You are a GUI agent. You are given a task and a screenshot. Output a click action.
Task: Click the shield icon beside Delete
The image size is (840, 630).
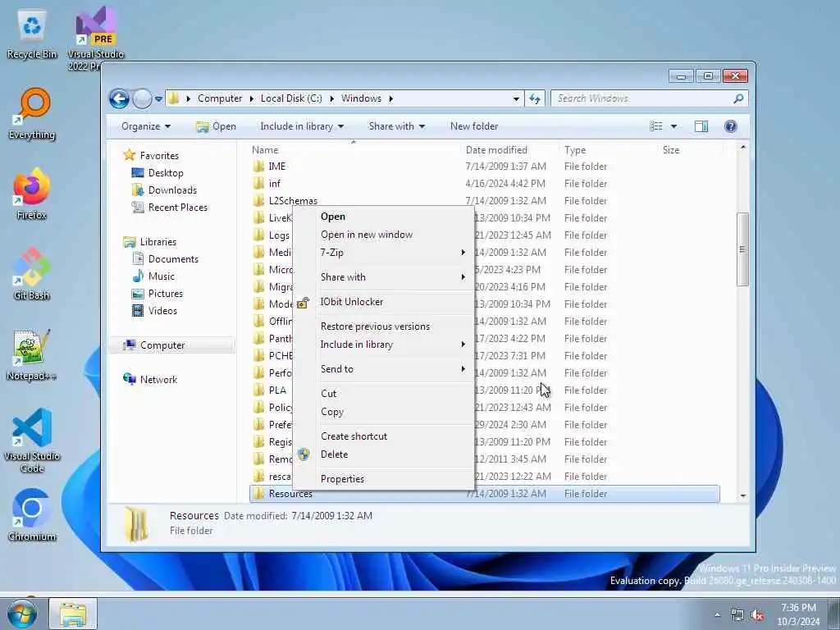tap(304, 454)
